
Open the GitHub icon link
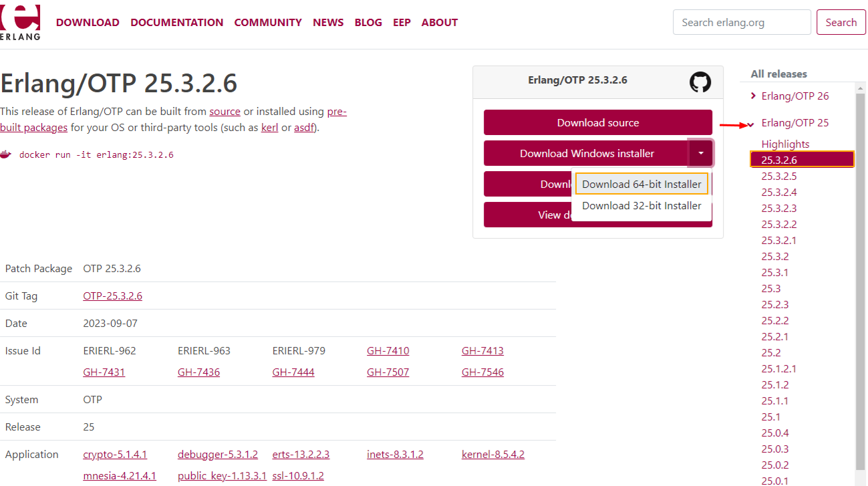[x=700, y=82]
